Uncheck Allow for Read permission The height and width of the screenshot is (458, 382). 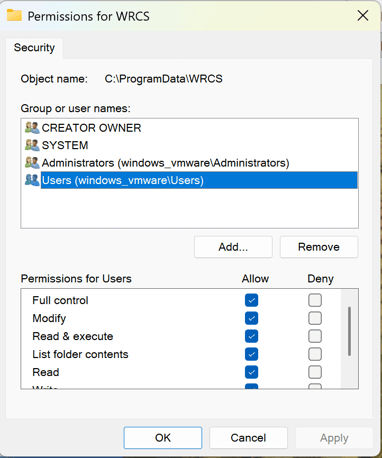pyautogui.click(x=251, y=372)
